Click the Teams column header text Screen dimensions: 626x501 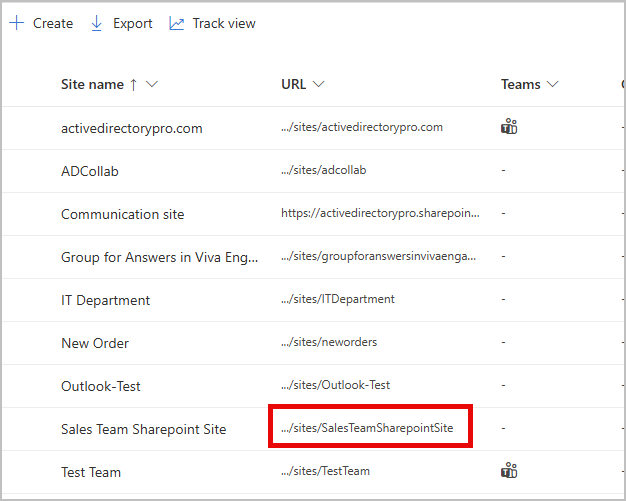click(521, 84)
